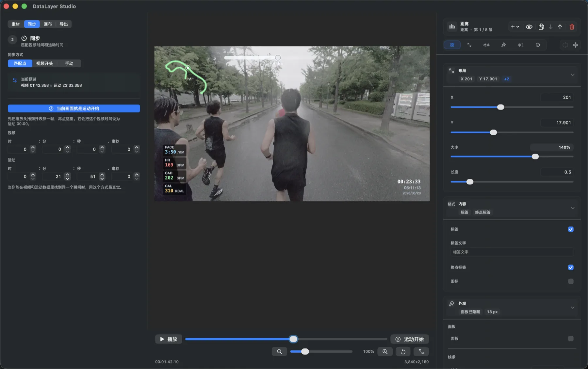Open appearance tab paintbrush icon
588x369 pixels.
click(503, 45)
